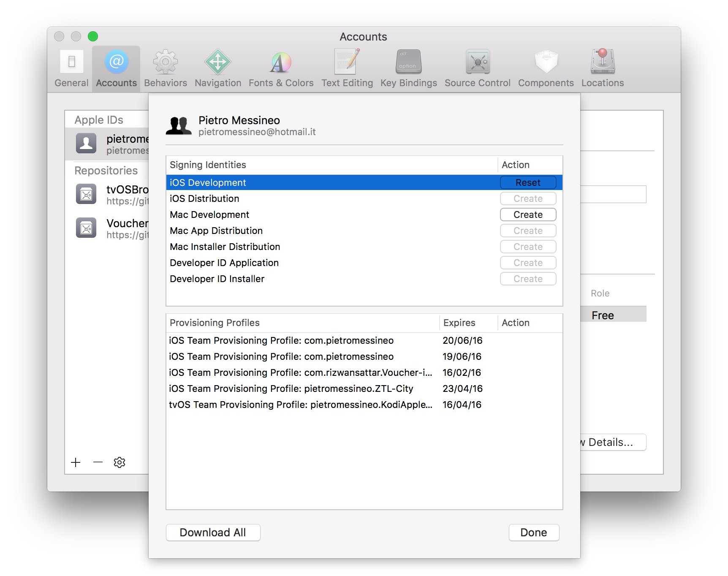Click Create for Developer ID Installer

(x=528, y=279)
